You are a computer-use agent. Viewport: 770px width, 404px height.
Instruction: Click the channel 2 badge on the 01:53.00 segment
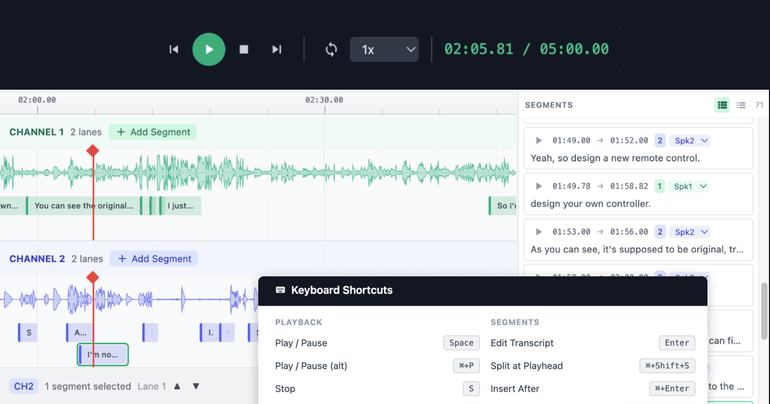[x=660, y=232]
